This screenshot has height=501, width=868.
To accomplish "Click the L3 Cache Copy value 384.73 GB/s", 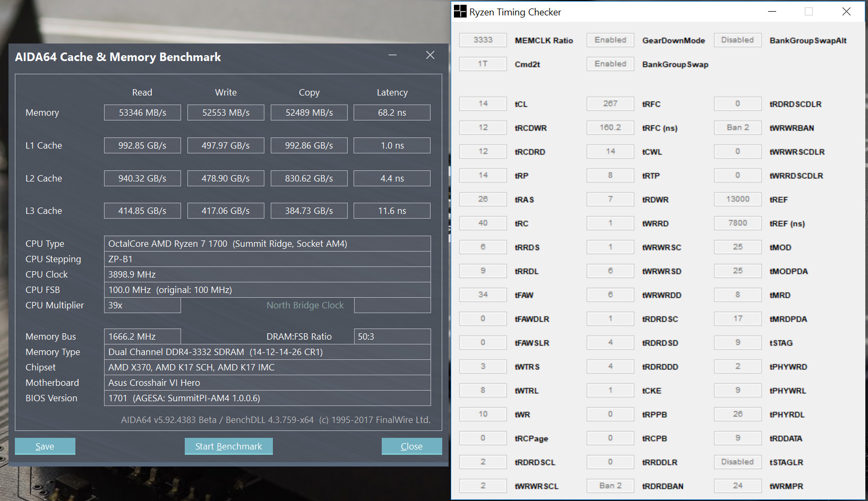I will 309,211.
